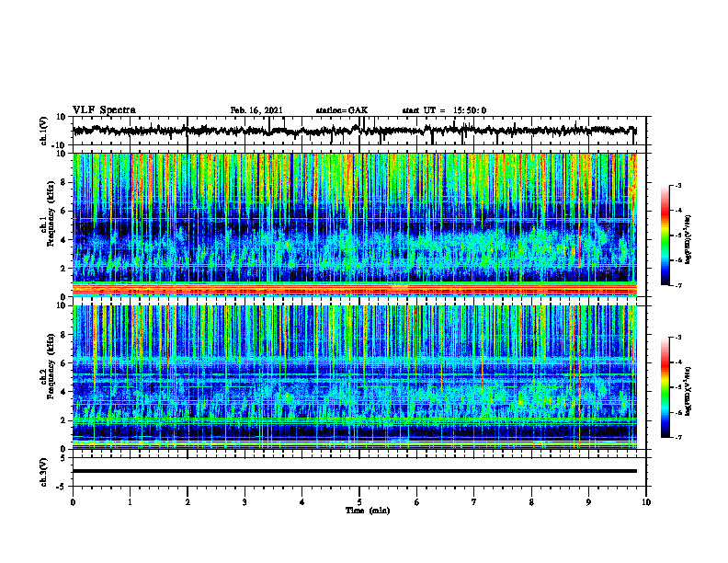Screen dimensions: 728x563
Task: Click the "VLF Spectra" title text
Action: pyautogui.click(x=104, y=110)
